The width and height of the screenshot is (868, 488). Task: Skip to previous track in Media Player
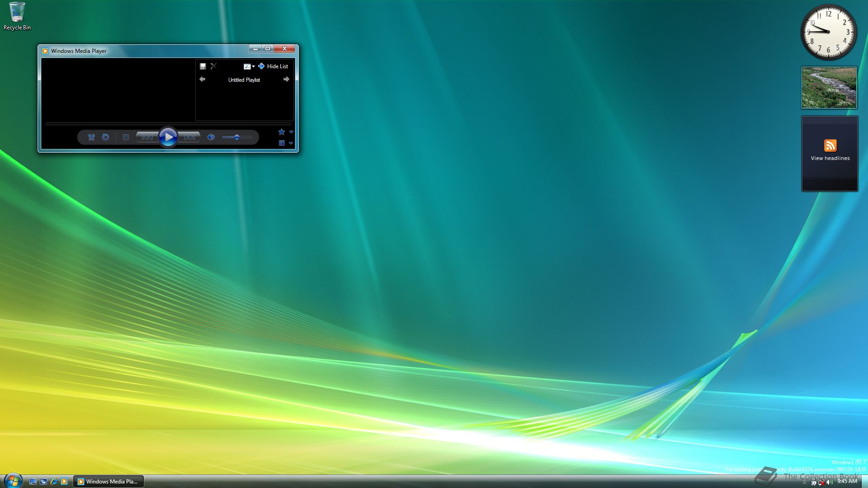point(147,137)
